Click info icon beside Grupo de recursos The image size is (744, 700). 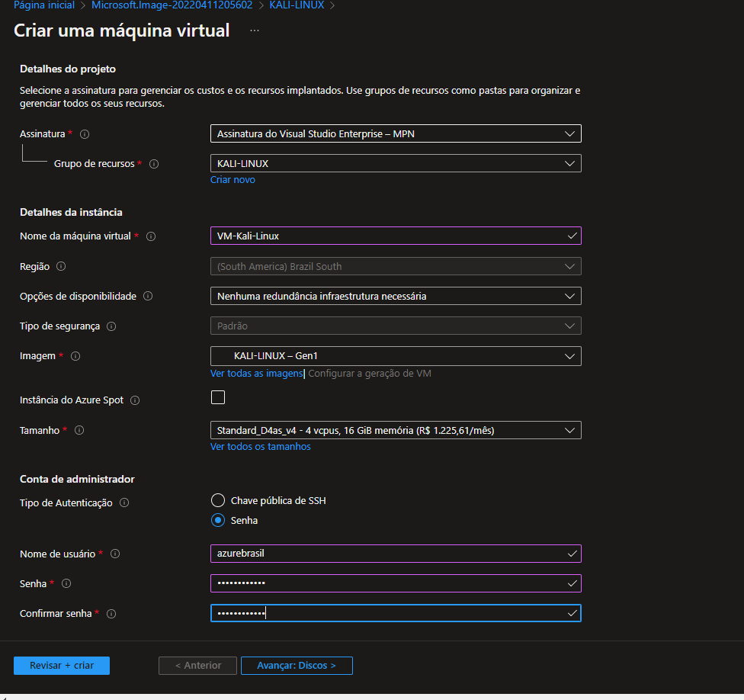pyautogui.click(x=154, y=164)
